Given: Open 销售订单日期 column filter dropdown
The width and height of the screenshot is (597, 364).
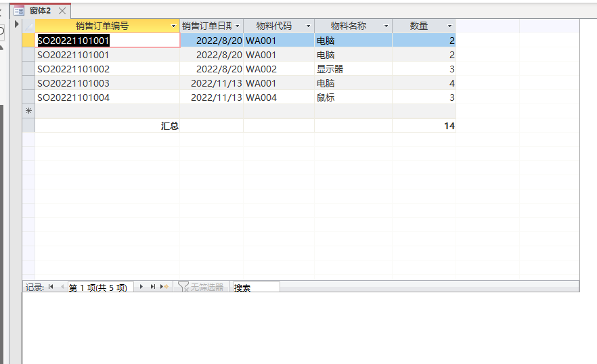Looking at the screenshot, I should point(237,26).
